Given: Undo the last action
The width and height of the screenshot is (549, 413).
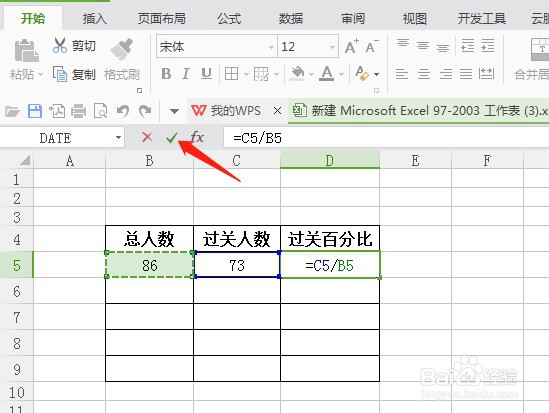Looking at the screenshot, I should [123, 111].
